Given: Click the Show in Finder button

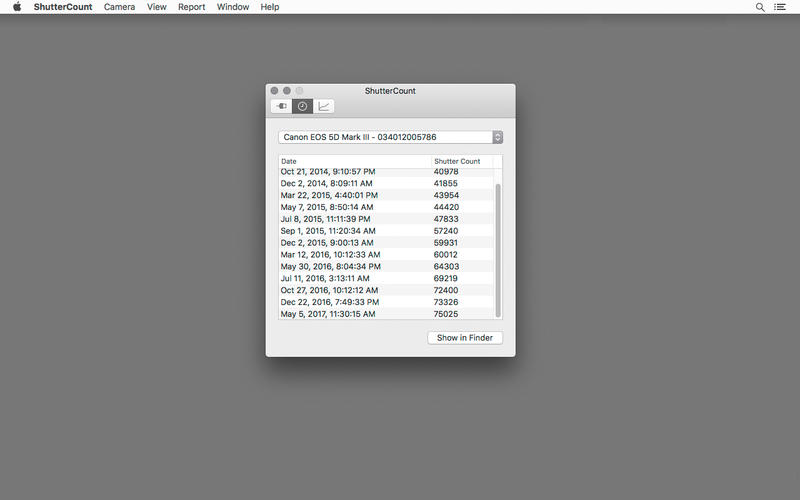Looking at the screenshot, I should point(465,338).
